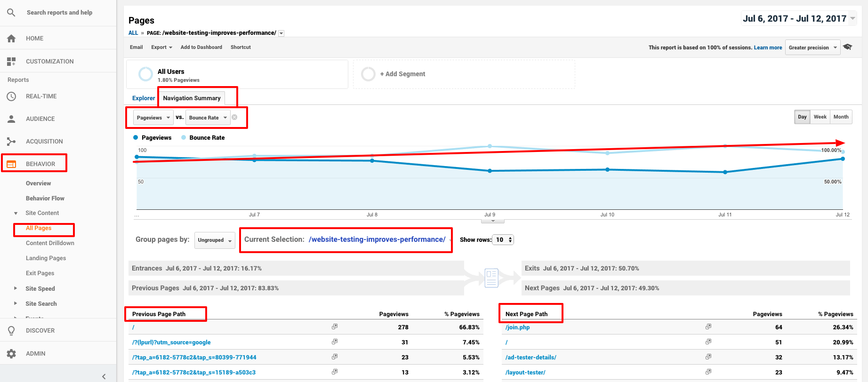Click the search magnifier icon

[11, 13]
